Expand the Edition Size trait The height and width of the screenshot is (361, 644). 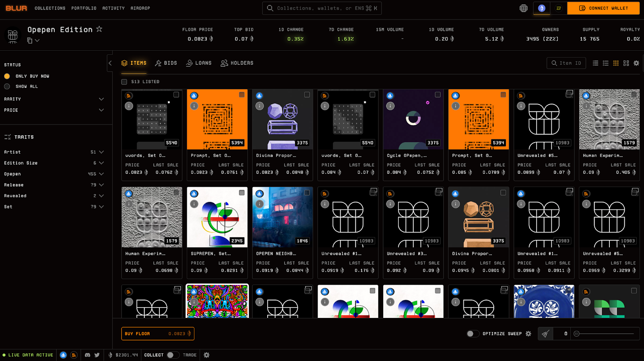[x=54, y=163]
